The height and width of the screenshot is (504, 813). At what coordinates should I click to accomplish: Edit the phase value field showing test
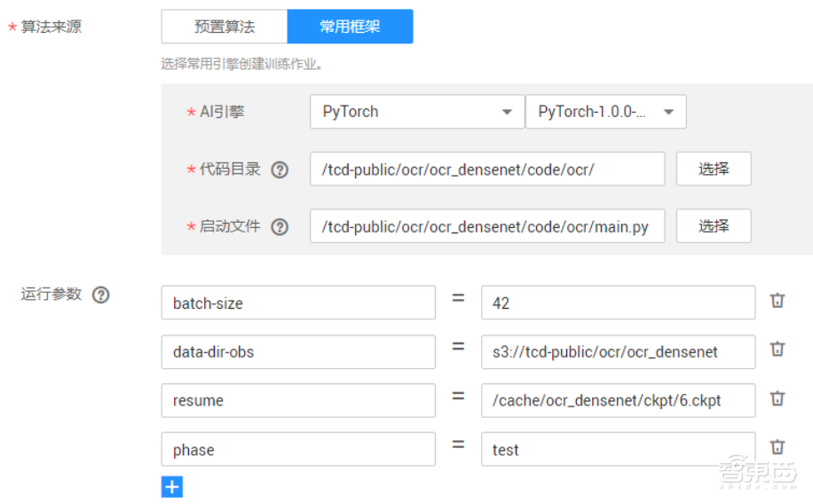click(618, 449)
